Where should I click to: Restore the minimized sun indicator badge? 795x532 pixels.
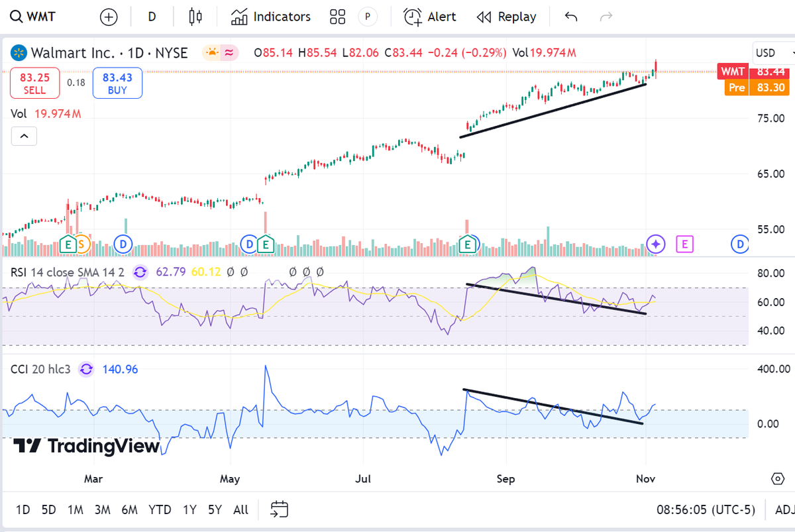pyautogui.click(x=211, y=50)
